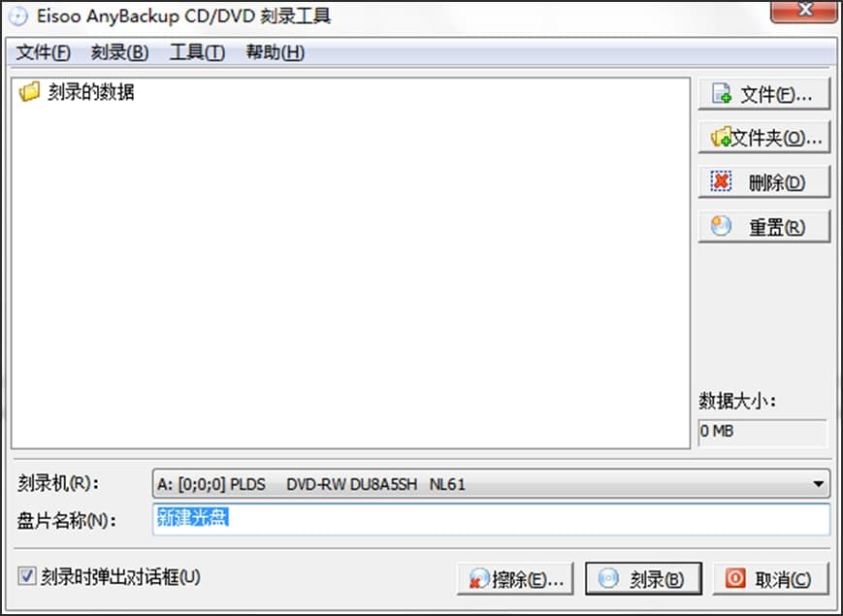
Task: Click the 重置(R) button
Action: tap(764, 226)
